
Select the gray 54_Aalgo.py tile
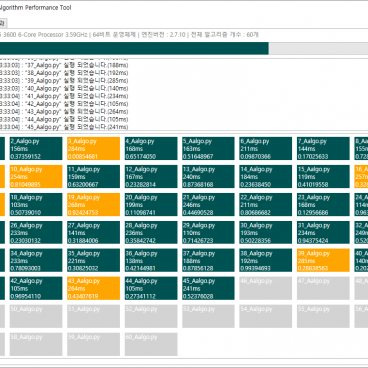tap(266, 316)
